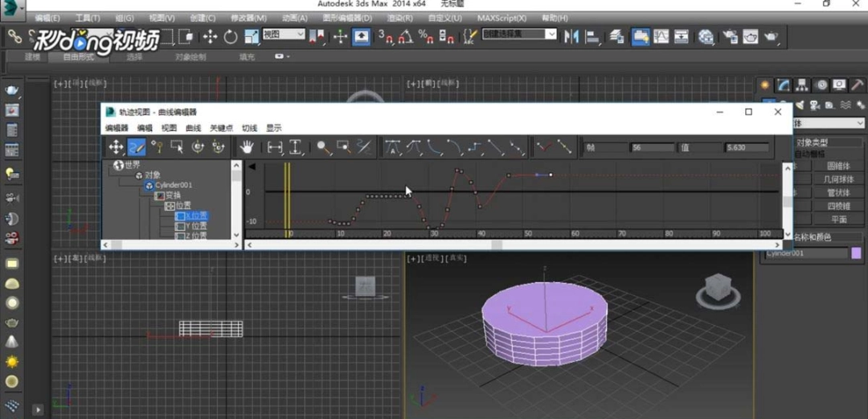Click the [+] label of the perspective viewport
The height and width of the screenshot is (419, 868).
411,258
